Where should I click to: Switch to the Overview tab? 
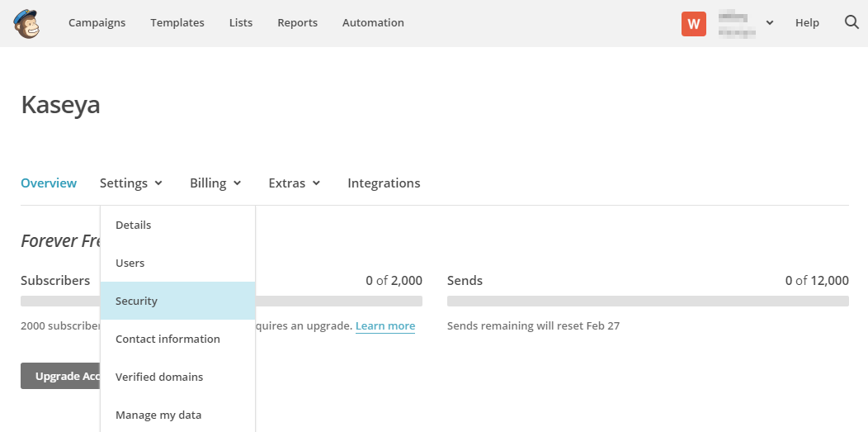pos(49,183)
